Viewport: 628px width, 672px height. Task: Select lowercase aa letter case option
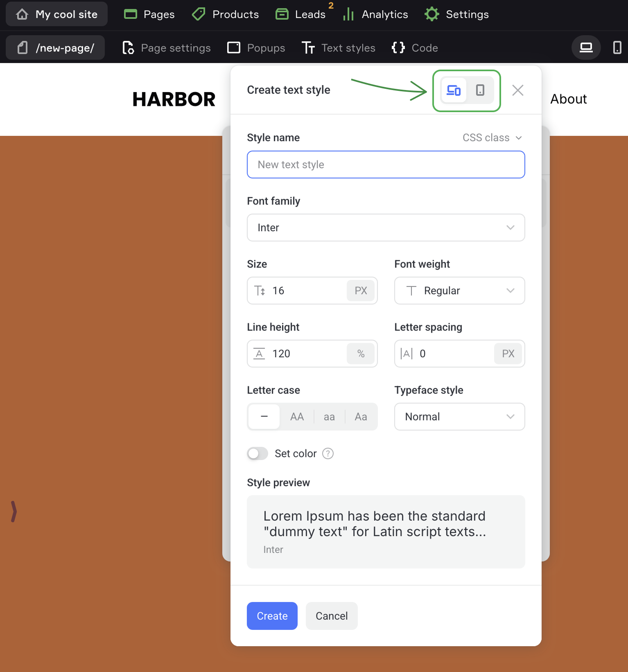(329, 417)
